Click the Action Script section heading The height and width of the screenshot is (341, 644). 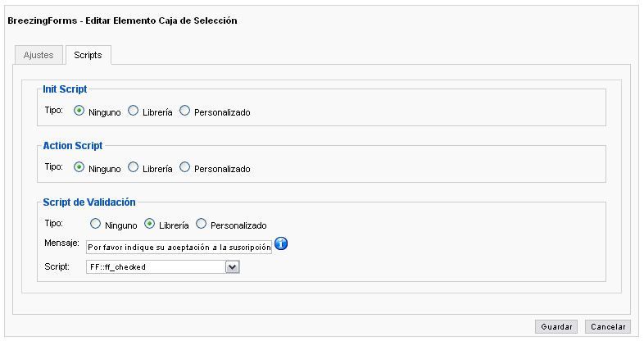[x=73, y=146]
